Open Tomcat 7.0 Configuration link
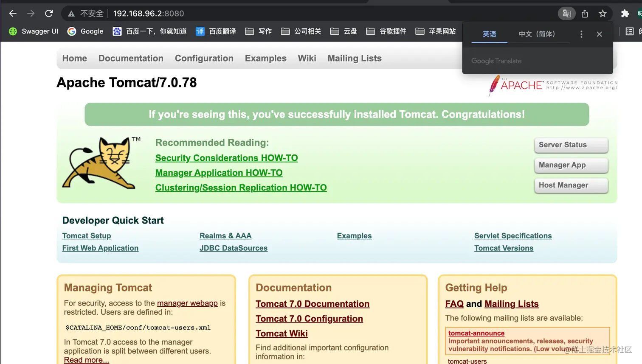This screenshot has width=642, height=364. pos(309,319)
